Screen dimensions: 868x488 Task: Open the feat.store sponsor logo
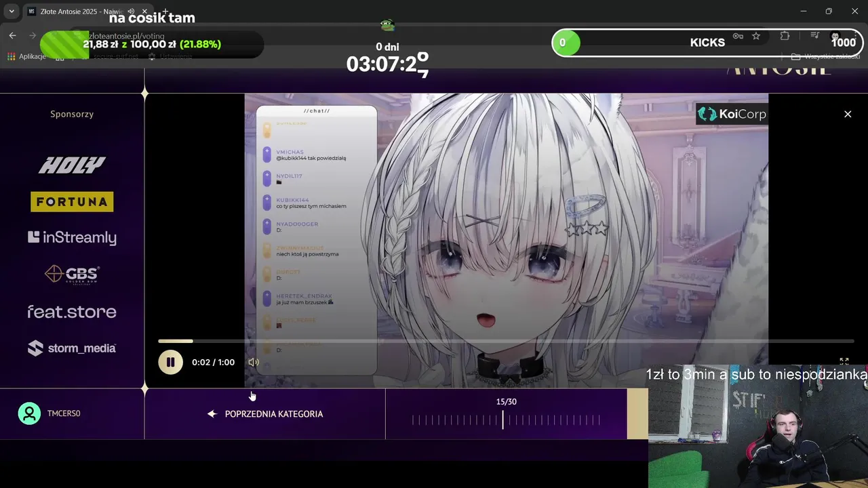[72, 312]
